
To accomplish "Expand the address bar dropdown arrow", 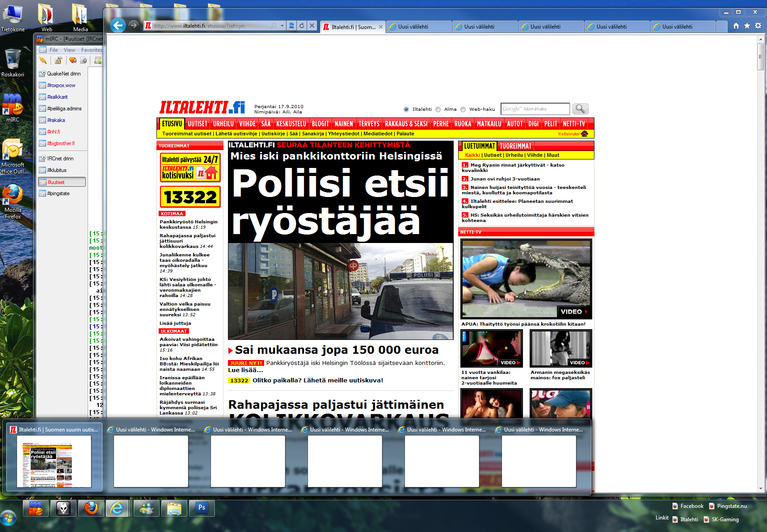I will point(282,26).
